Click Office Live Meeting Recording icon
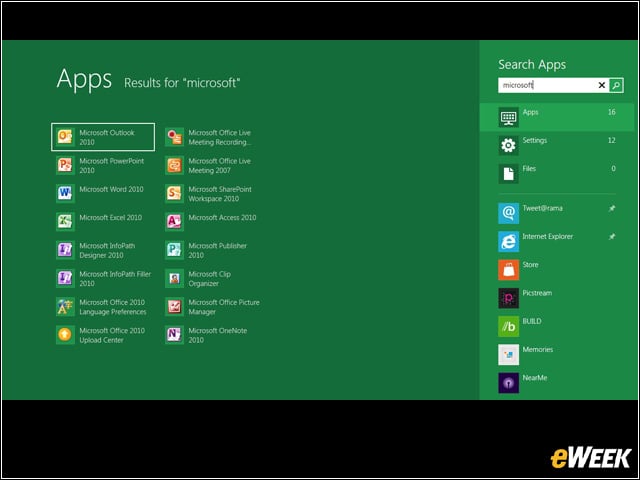This screenshot has width=640, height=480. click(x=174, y=137)
